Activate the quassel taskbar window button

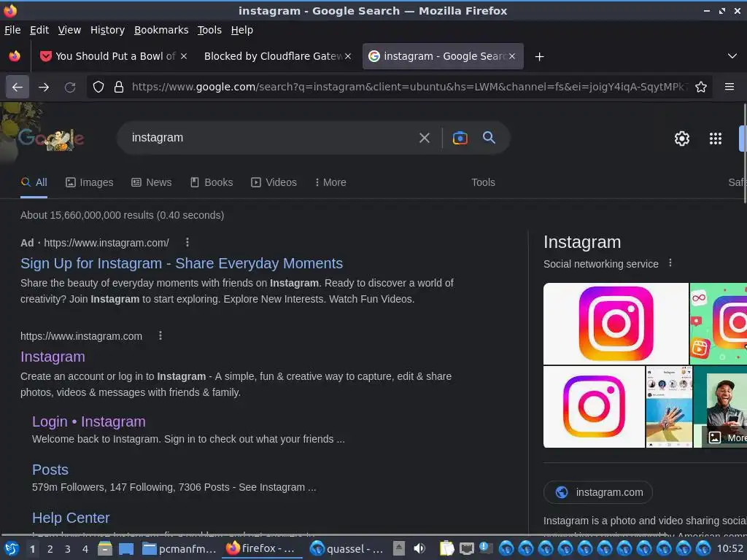click(x=347, y=548)
